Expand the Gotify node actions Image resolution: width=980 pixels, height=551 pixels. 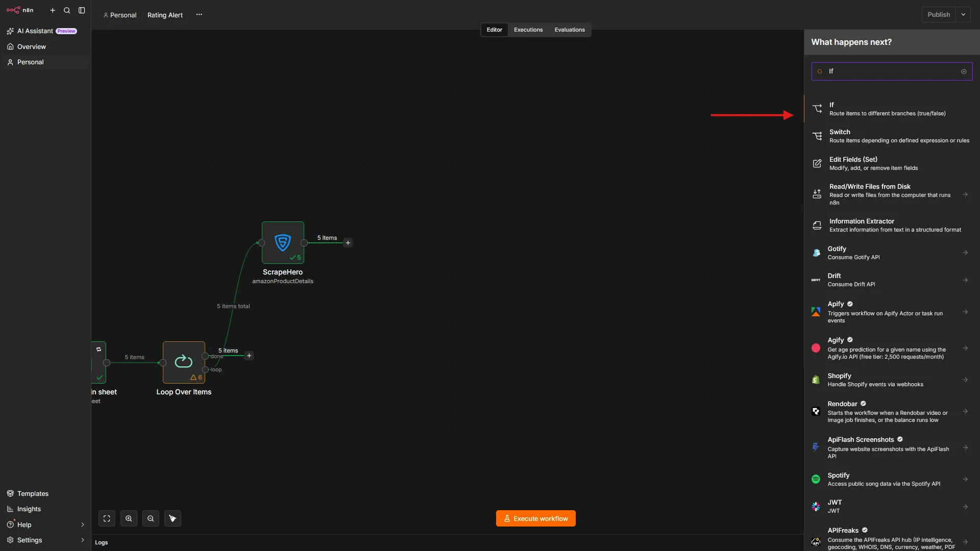coord(965,253)
